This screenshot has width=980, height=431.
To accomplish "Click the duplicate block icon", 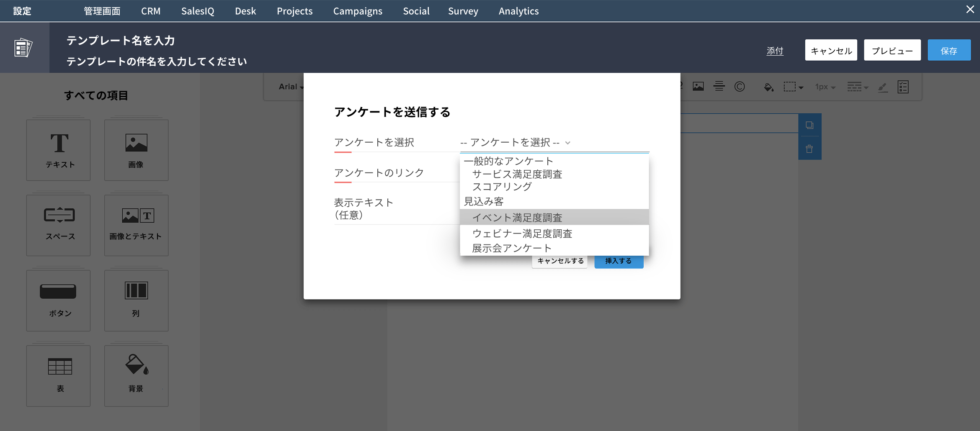I will [x=809, y=125].
